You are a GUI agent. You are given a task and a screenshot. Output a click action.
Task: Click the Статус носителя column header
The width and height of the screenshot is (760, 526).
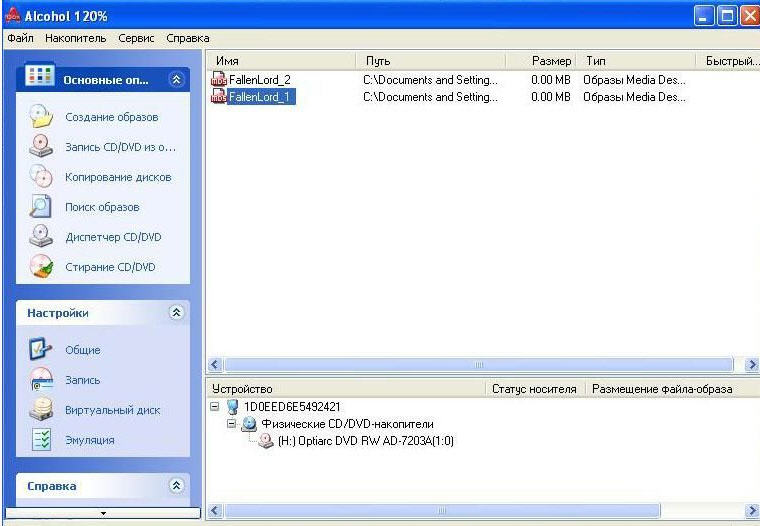(x=536, y=389)
